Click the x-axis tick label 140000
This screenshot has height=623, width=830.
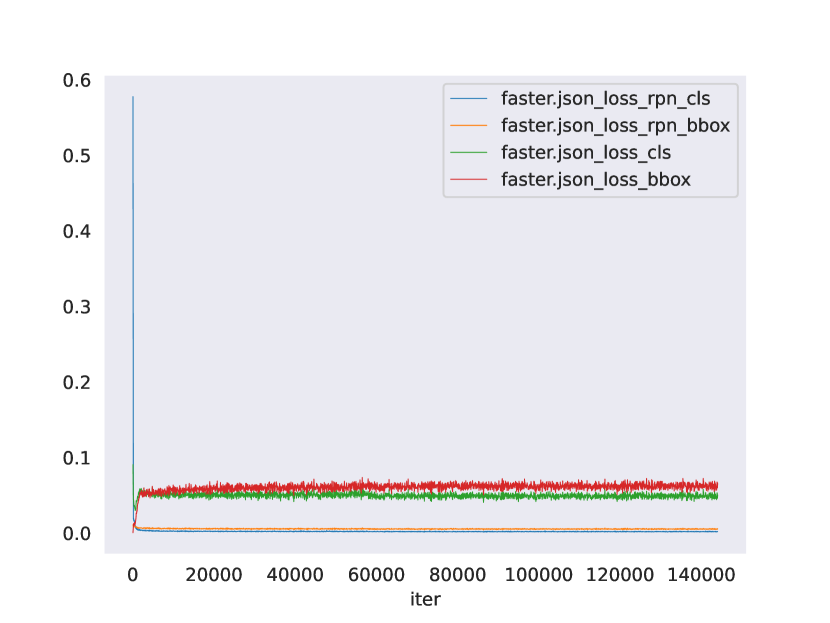click(x=701, y=575)
